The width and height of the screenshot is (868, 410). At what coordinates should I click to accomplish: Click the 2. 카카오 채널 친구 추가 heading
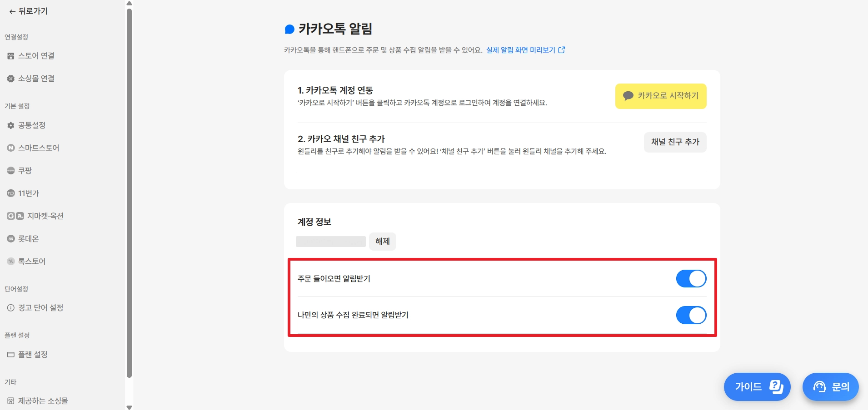(341, 139)
